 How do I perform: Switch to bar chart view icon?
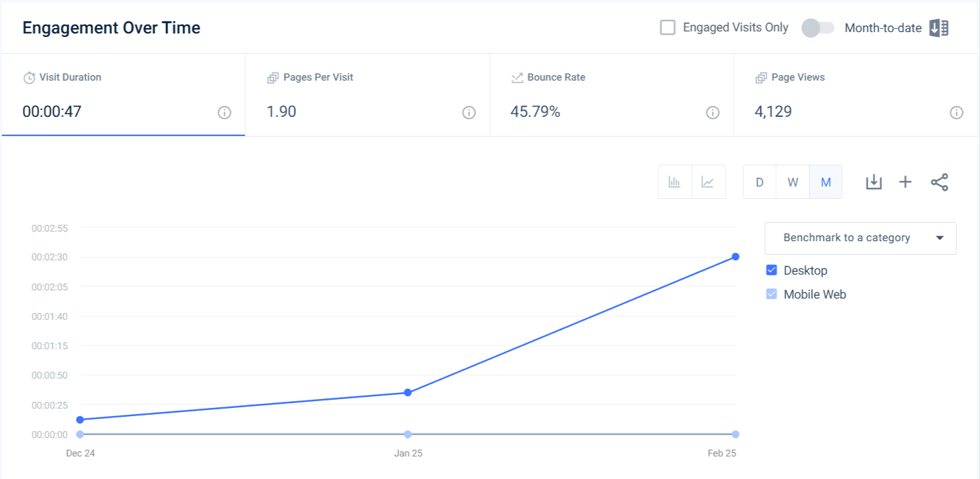point(675,182)
